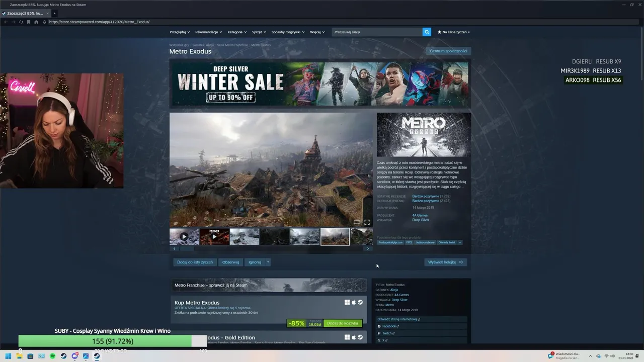Expand the Sprzęt menu
Screen dimensions: 644x362
(259, 32)
